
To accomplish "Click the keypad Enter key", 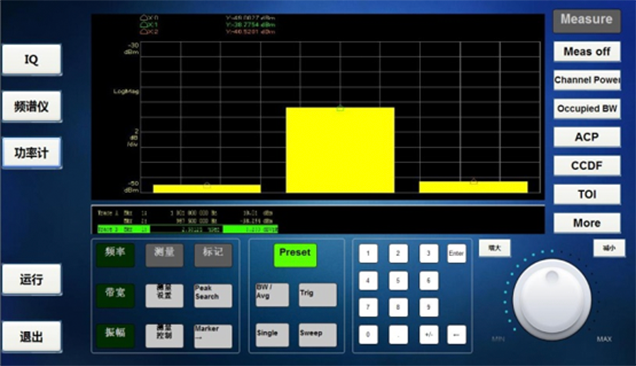I will coord(456,254).
